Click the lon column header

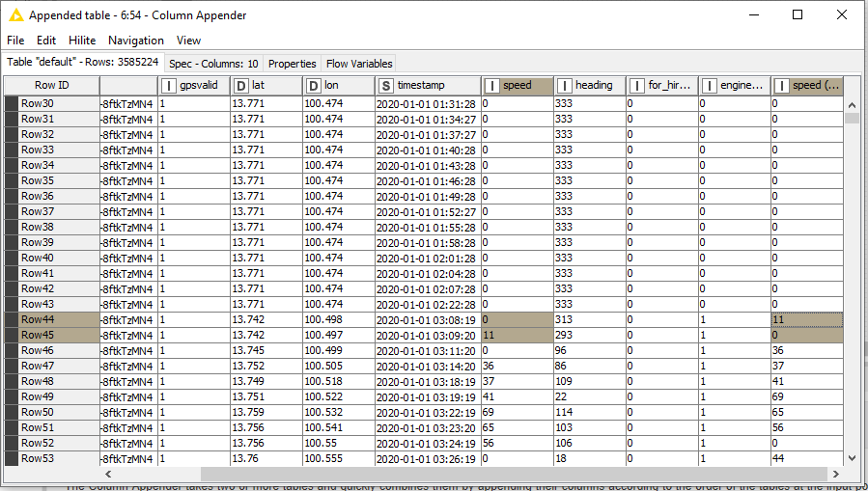point(339,86)
